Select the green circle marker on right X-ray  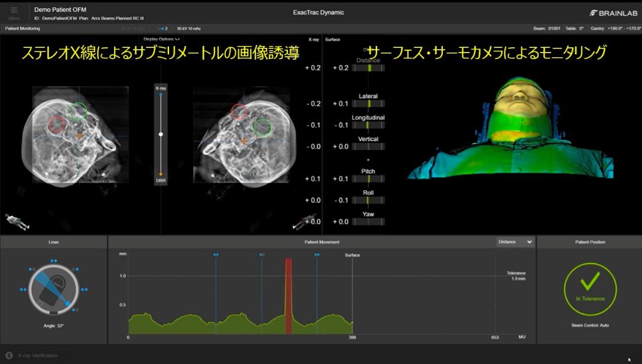click(263, 127)
